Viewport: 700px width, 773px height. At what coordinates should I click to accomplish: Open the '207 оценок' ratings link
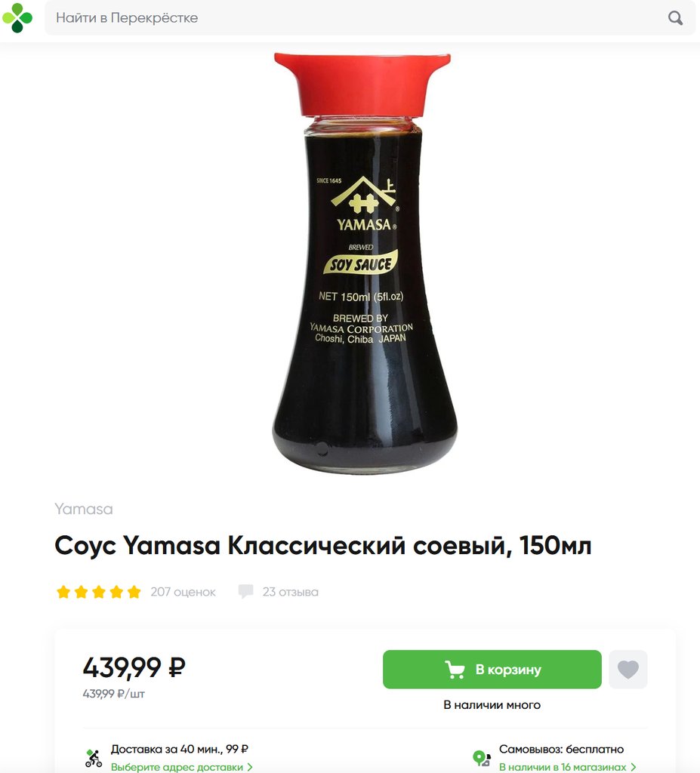(183, 592)
